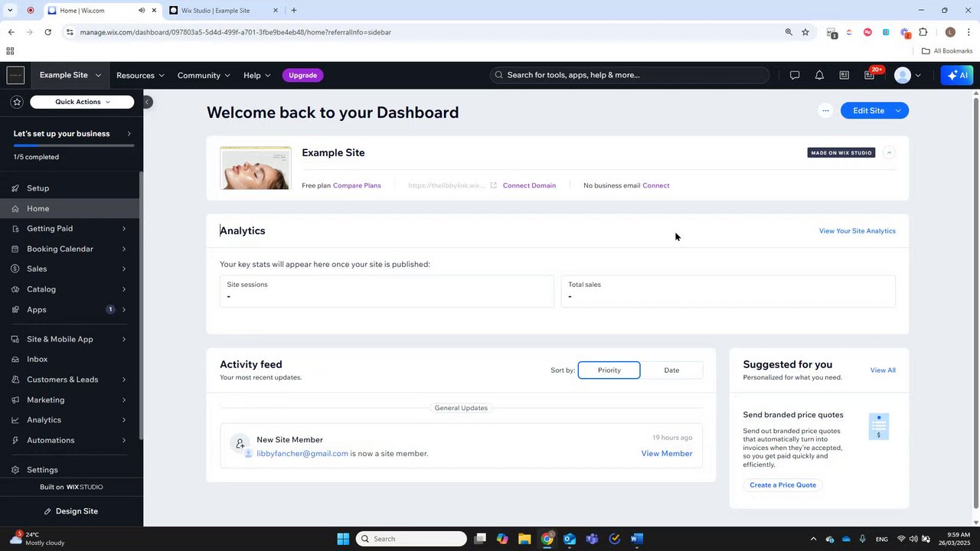Image resolution: width=980 pixels, height=551 pixels.
Task: Open File Explorer from the taskbar
Action: 524,539
